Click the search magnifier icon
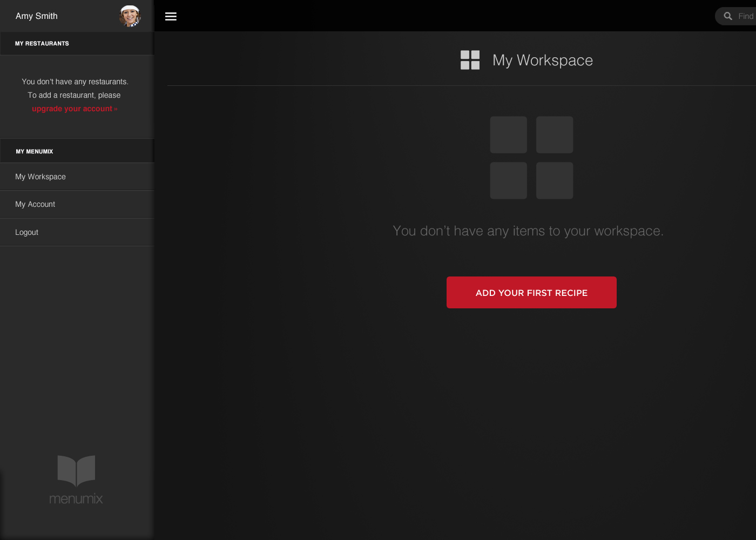Viewport: 756px width, 540px height. [x=728, y=16]
